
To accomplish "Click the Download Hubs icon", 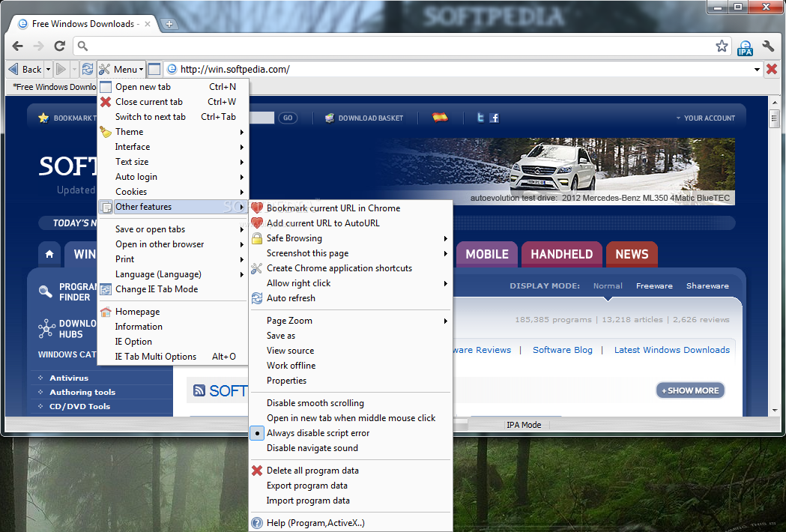I will (x=46, y=329).
